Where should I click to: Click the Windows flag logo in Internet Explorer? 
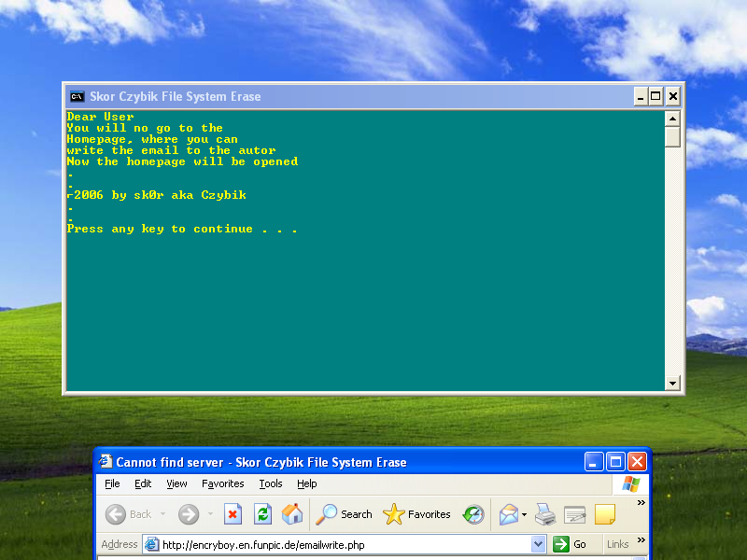pyautogui.click(x=631, y=484)
